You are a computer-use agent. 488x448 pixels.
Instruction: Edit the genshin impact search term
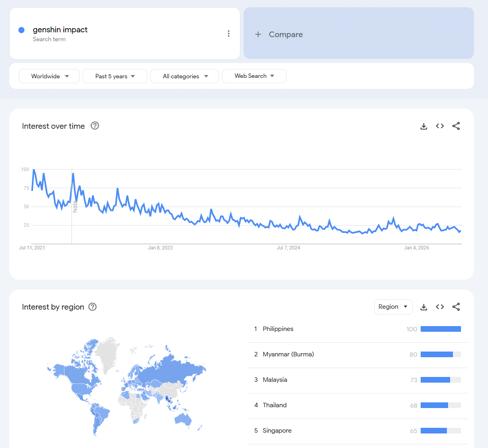click(x=60, y=29)
